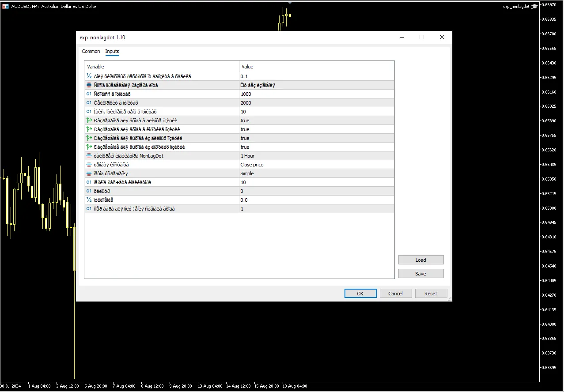Screen dimensions: 564x392
Task: Click the variable name in the Simple row
Action: click(x=111, y=173)
